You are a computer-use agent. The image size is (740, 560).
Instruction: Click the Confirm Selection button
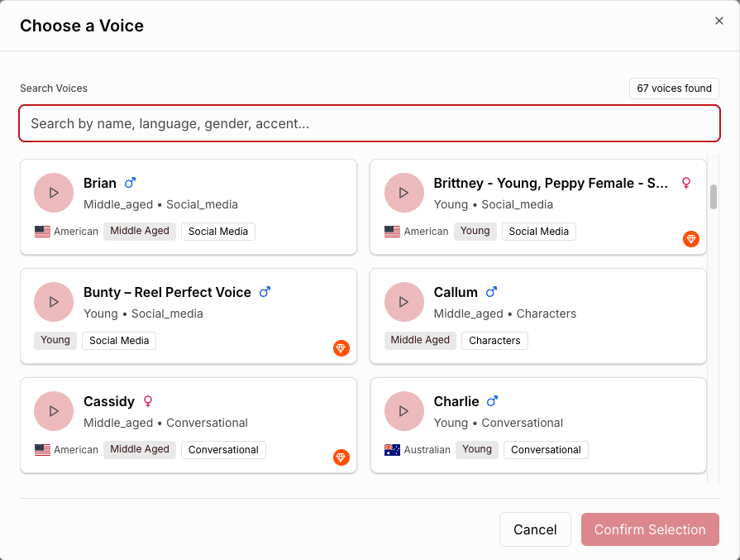650,529
